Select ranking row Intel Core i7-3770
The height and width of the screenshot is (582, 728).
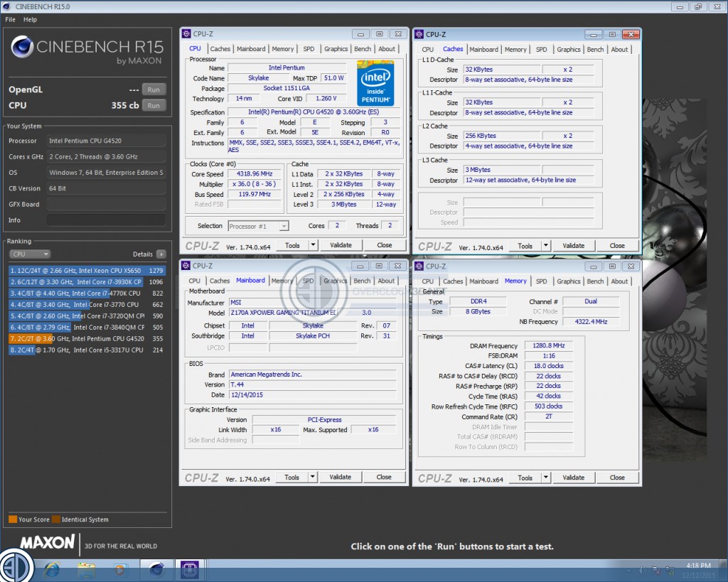coord(87,304)
